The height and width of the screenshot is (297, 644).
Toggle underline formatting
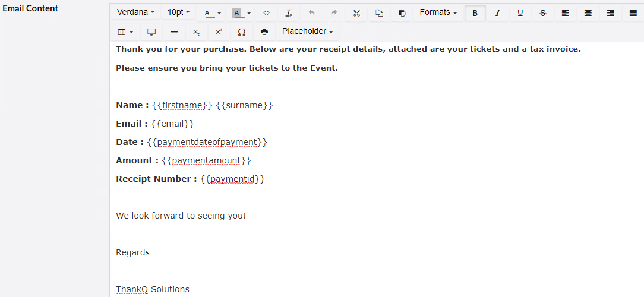coord(520,13)
